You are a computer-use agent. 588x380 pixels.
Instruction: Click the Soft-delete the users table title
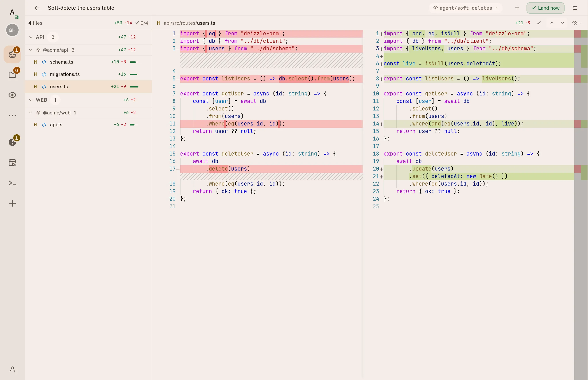pos(81,8)
